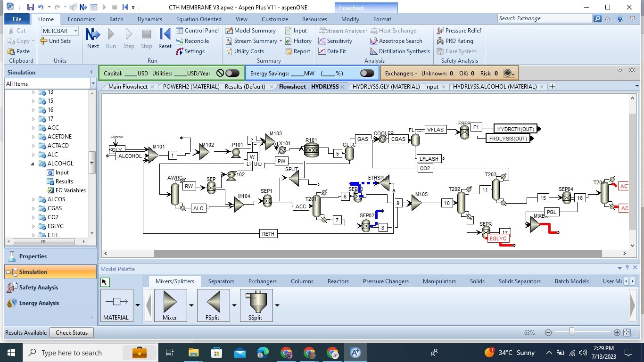
Task: Click the Reconcile tool
Action: [193, 41]
